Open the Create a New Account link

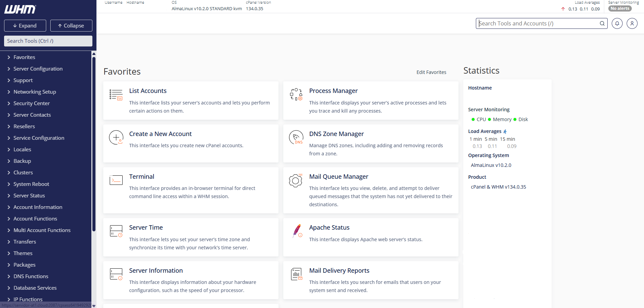[160, 134]
